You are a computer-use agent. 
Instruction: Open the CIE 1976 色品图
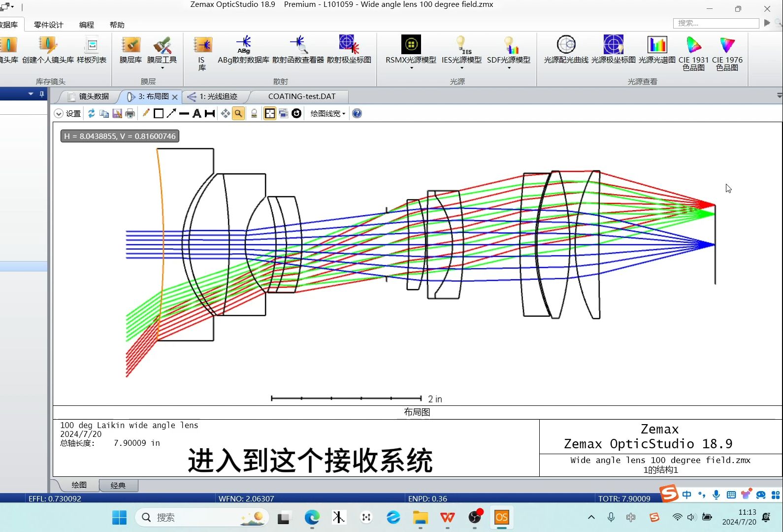(x=727, y=53)
